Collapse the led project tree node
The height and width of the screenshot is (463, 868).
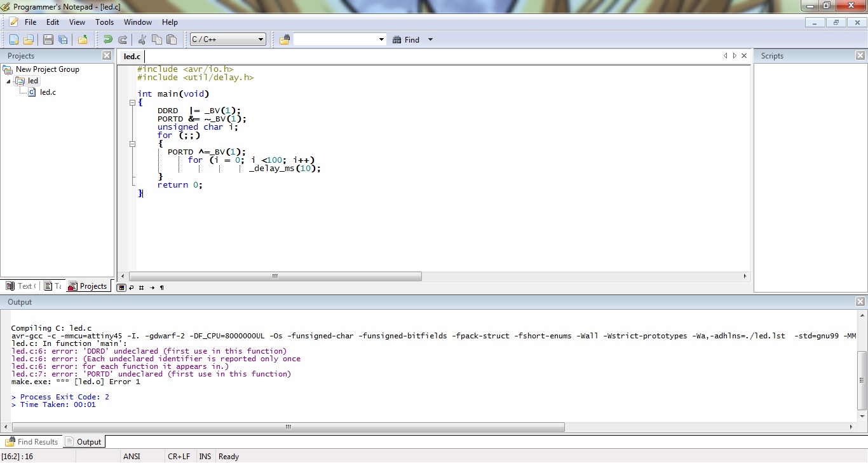(x=8, y=81)
